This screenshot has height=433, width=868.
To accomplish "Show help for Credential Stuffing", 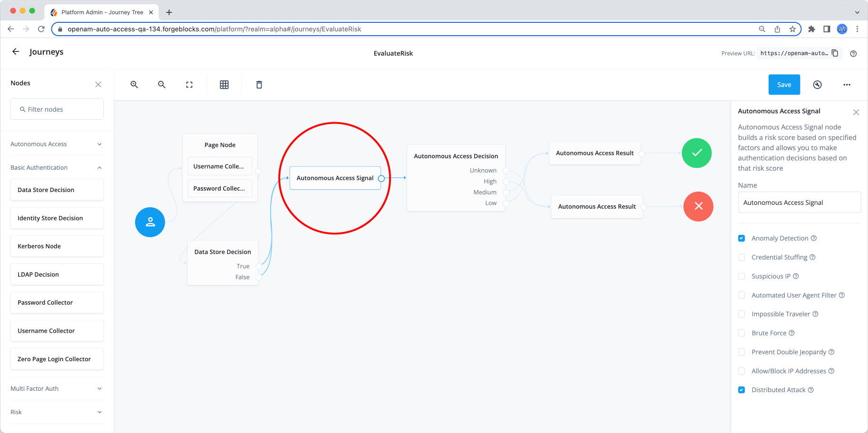I will (813, 257).
